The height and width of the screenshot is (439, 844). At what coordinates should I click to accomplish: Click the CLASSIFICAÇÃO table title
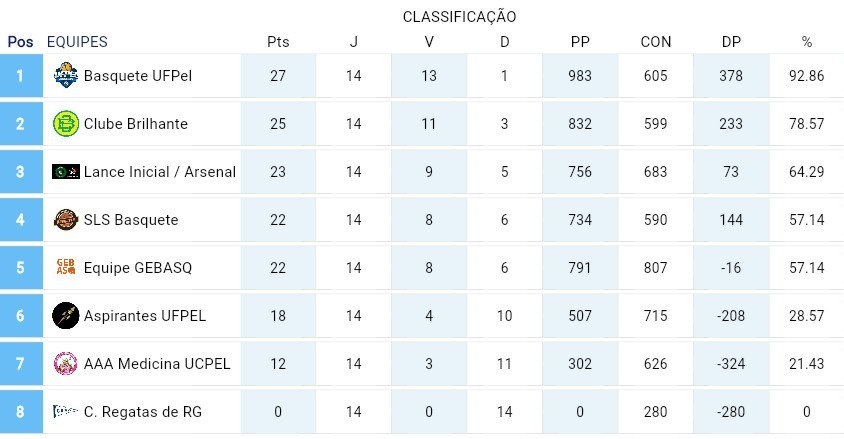point(460,17)
